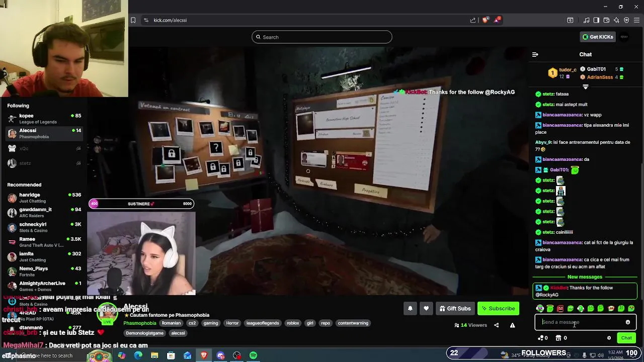Open Brave browser from the taskbar
The width and height of the screenshot is (644, 362).
204,355
